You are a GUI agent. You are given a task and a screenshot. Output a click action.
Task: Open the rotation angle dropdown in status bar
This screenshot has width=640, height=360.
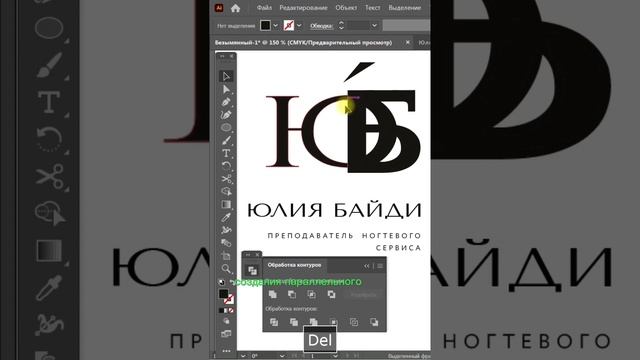282,356
